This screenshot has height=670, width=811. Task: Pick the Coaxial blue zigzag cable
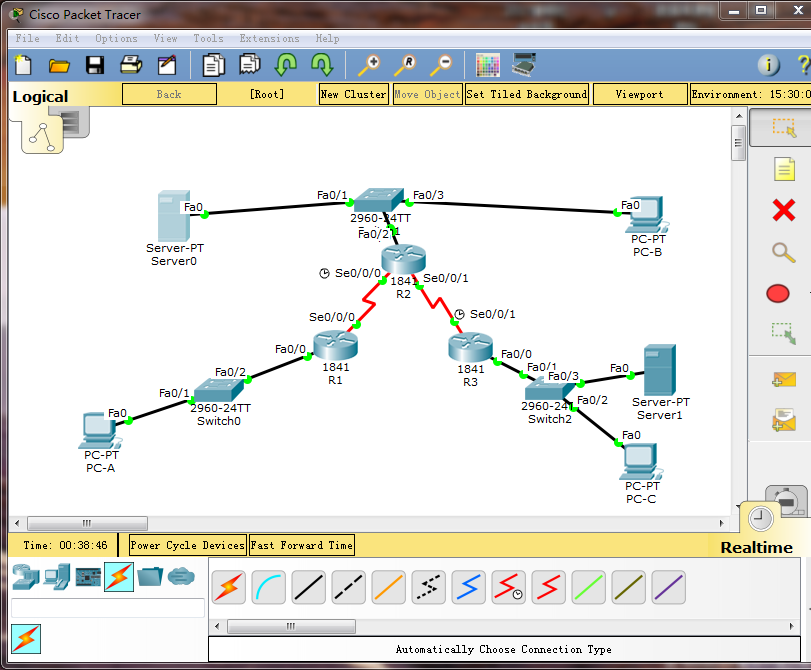click(469, 587)
